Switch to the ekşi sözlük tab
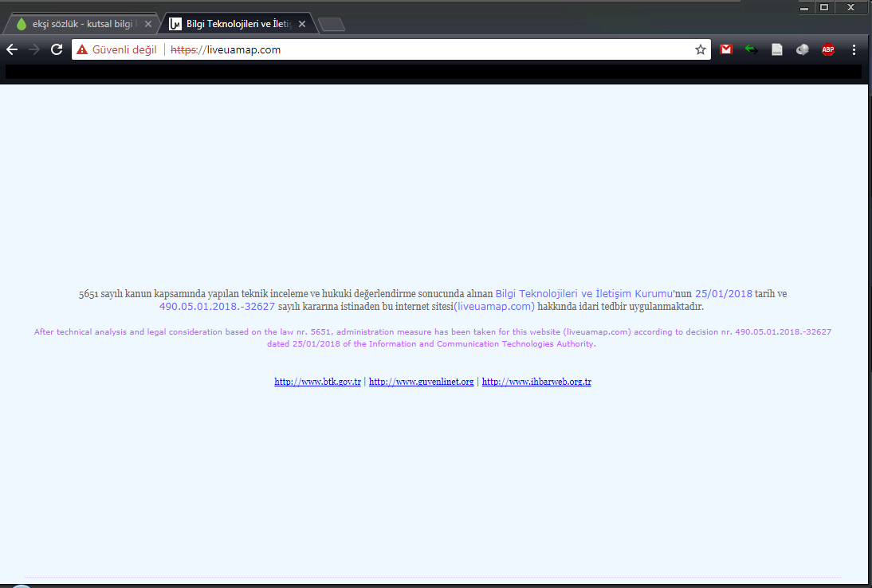 point(81,24)
